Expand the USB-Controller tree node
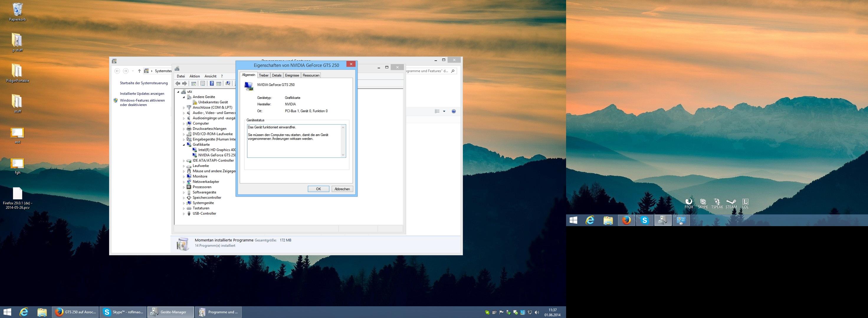Viewport: 868px width, 318px height. tap(184, 214)
